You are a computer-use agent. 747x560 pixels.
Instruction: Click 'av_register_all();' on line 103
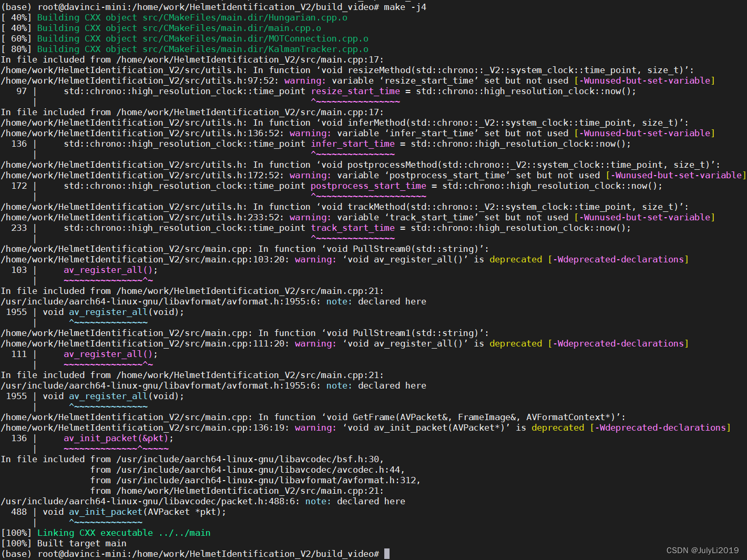pyautogui.click(x=111, y=270)
